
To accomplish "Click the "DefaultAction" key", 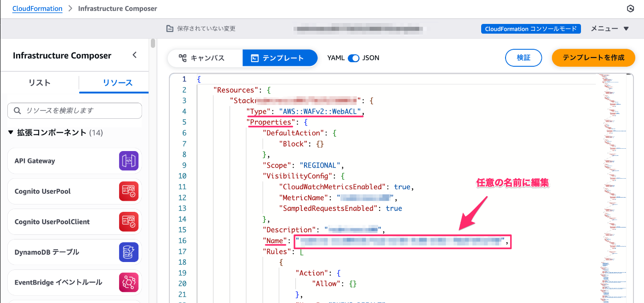I will (293, 133).
